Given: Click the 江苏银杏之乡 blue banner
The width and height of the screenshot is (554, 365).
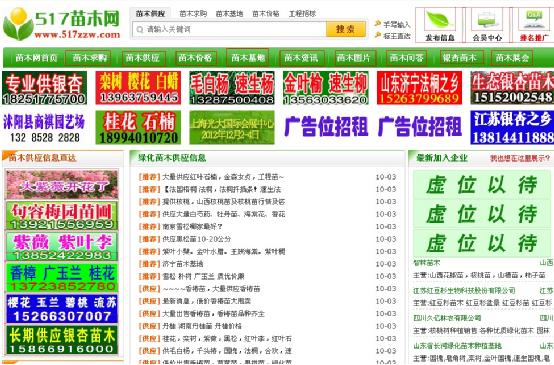Looking at the screenshot, I should pyautogui.click(x=512, y=128).
